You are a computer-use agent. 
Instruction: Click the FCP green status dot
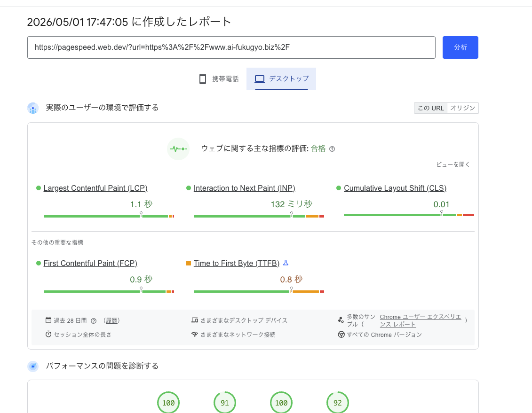coord(39,263)
